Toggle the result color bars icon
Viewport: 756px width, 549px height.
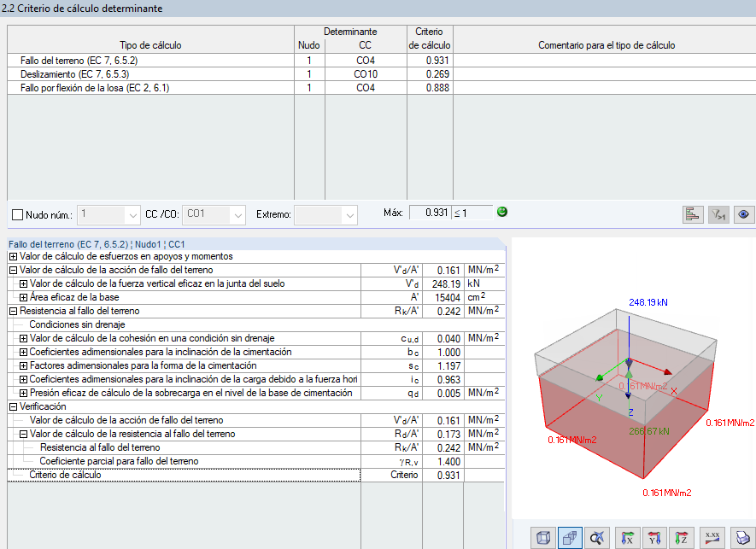tap(693, 214)
